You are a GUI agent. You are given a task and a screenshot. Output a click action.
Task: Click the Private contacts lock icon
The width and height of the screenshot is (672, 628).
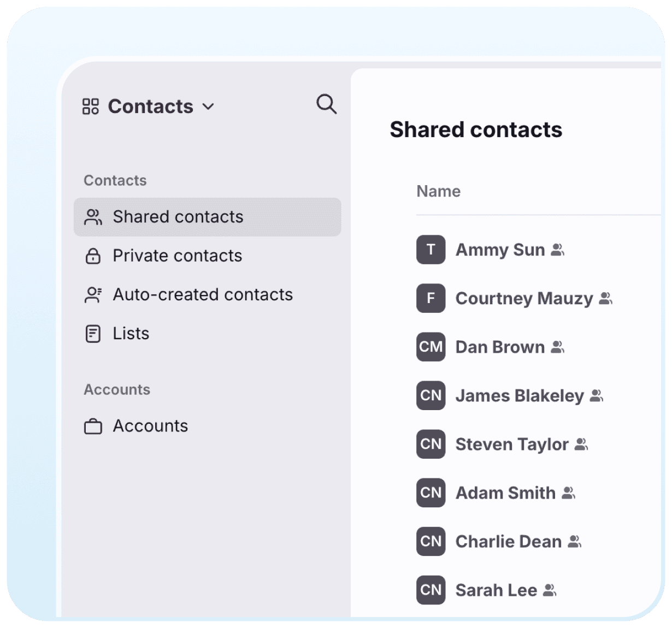[93, 256]
